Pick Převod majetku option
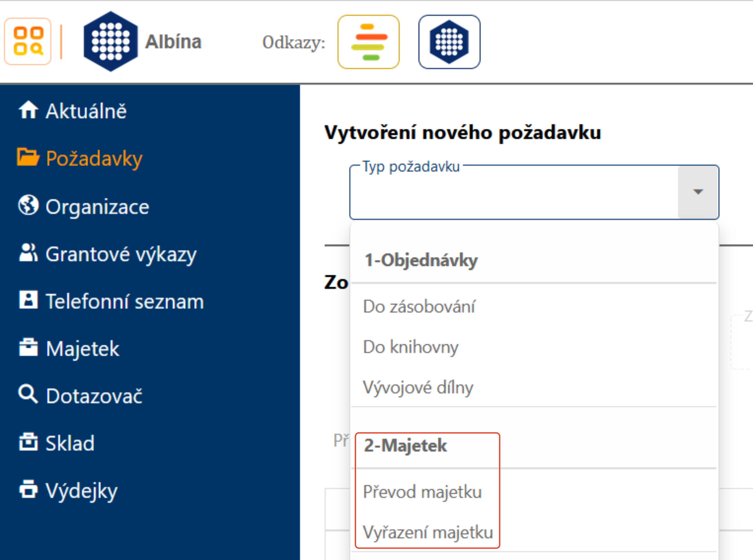 point(422,492)
